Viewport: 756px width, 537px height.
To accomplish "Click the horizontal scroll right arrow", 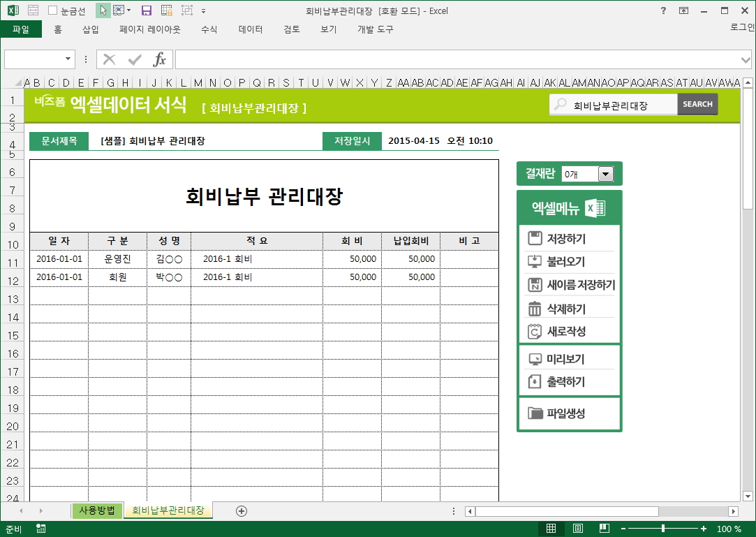I will (x=733, y=511).
